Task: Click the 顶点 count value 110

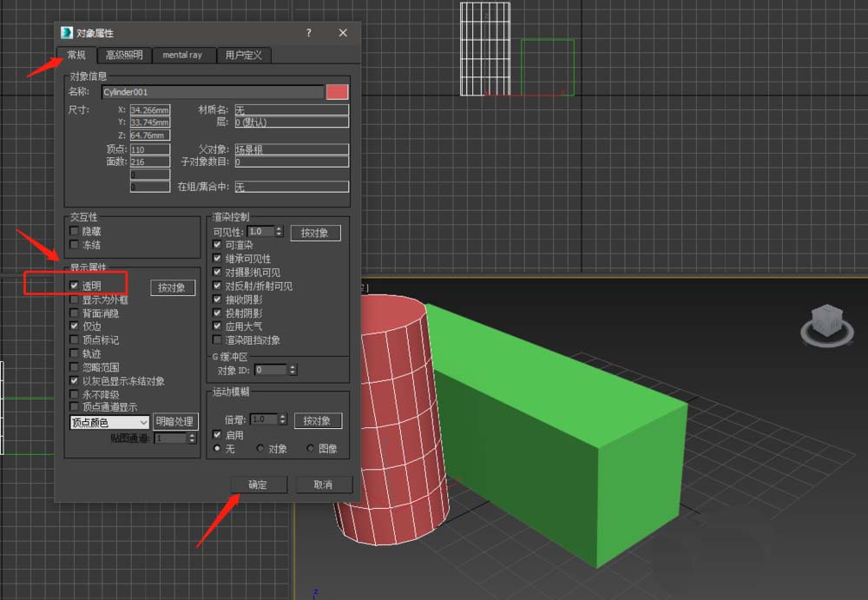Action: (150, 149)
